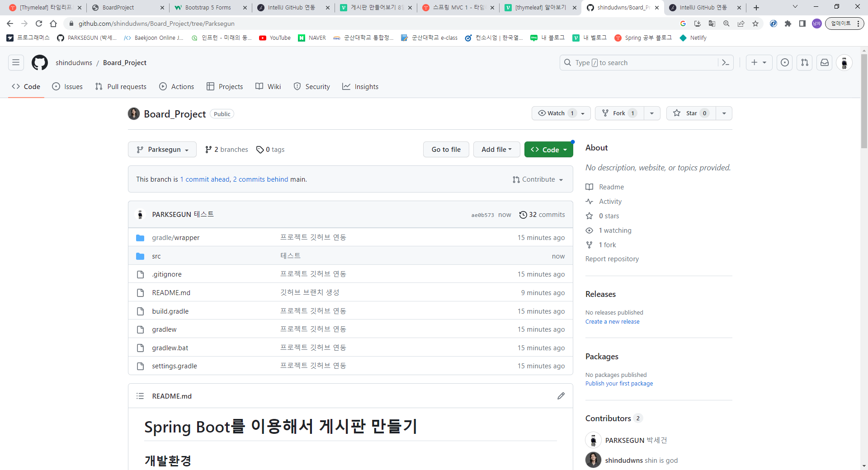Screen dimensions: 868x470
Task: Open the zoom magnifier icon in address bar
Action: tap(726, 23)
